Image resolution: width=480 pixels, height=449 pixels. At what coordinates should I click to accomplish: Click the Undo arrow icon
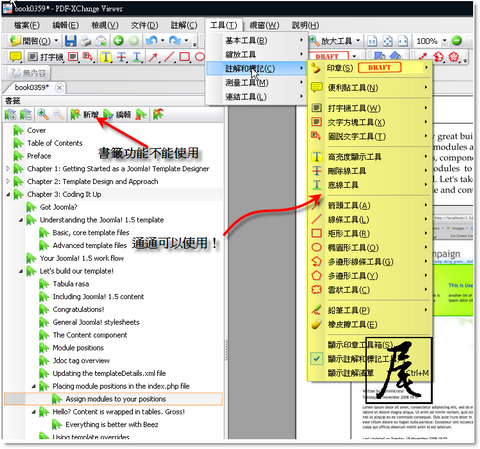coord(152,41)
